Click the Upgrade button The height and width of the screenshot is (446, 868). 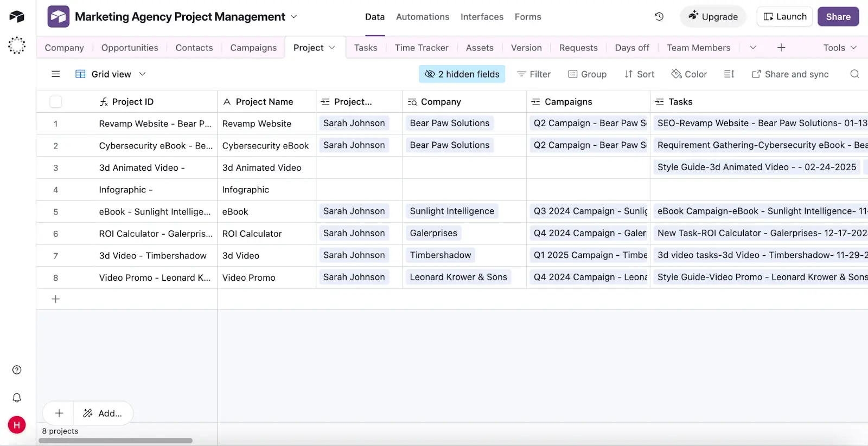click(x=713, y=17)
